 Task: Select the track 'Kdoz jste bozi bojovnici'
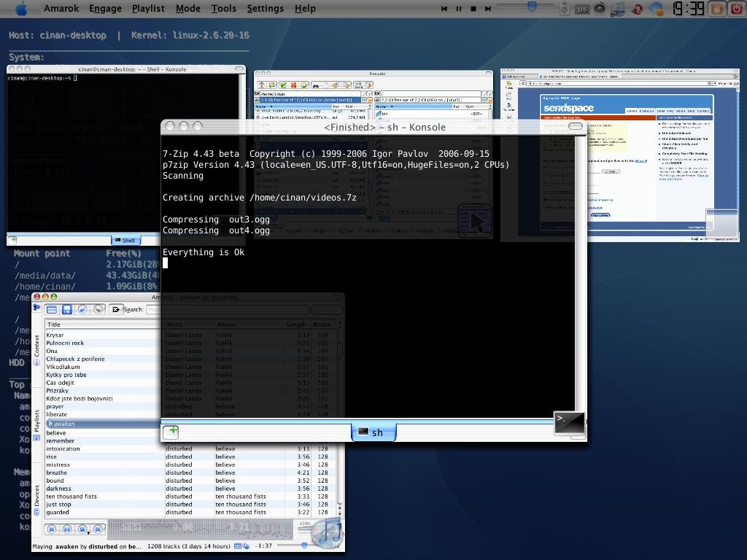(79, 398)
